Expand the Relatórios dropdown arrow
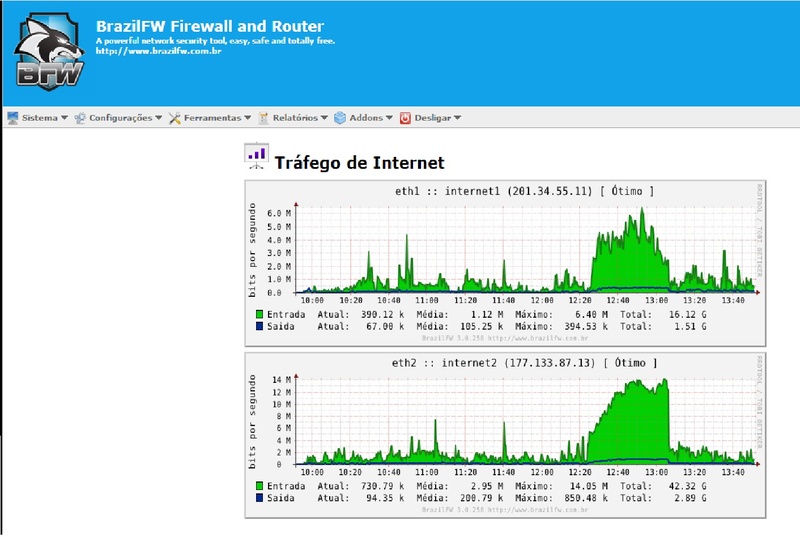The image size is (800, 537). click(324, 118)
